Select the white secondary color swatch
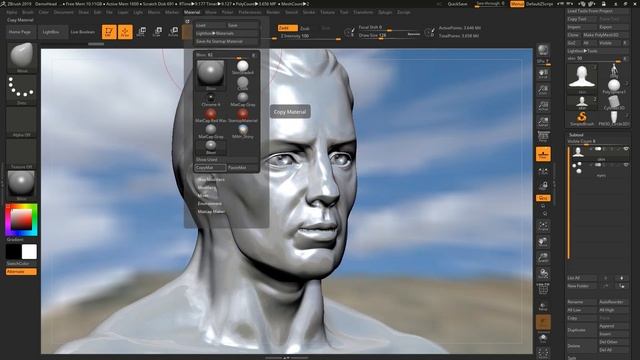 (x=29, y=252)
